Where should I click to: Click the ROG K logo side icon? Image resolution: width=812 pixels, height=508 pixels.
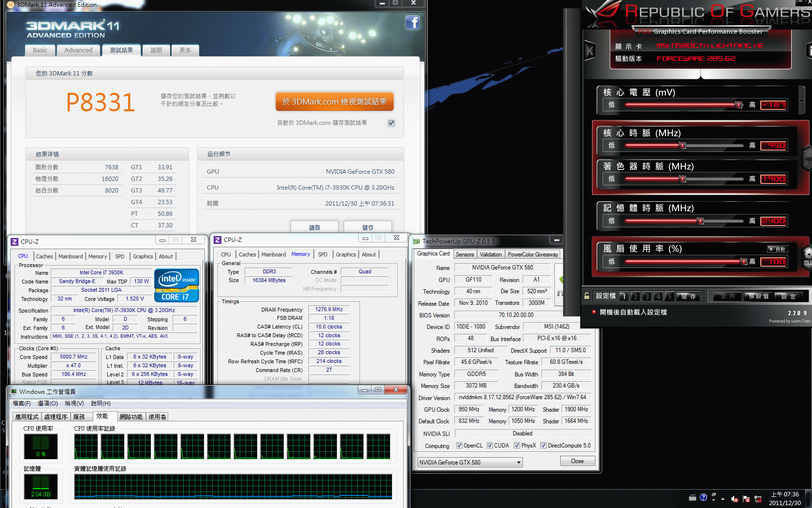pos(590,51)
